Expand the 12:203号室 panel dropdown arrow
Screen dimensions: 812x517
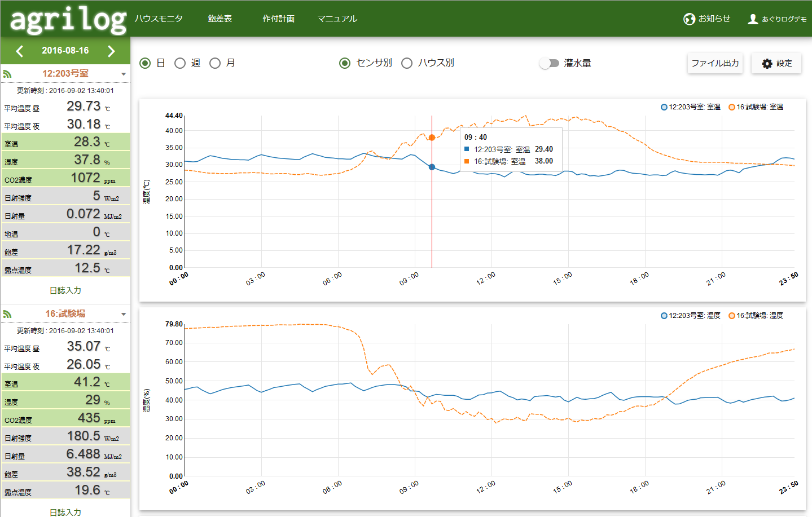pyautogui.click(x=124, y=74)
